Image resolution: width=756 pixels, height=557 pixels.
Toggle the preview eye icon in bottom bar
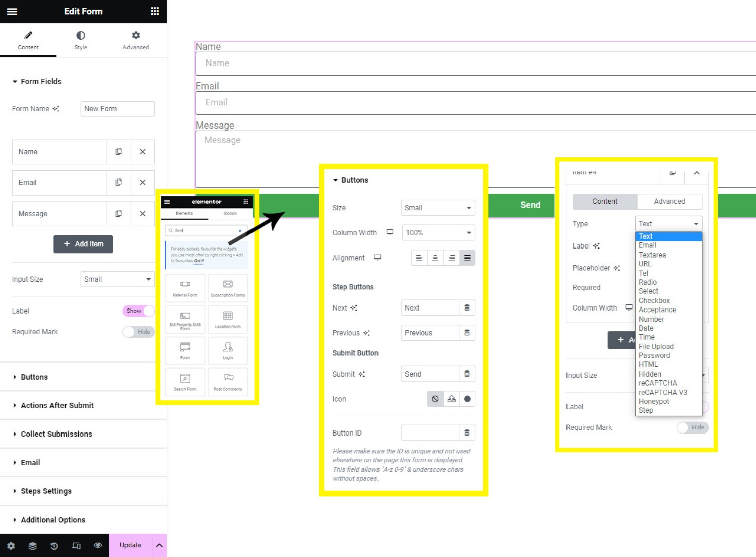(98, 546)
